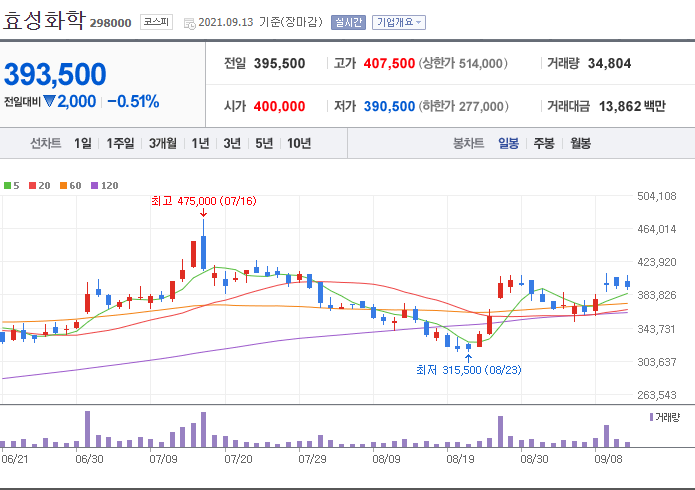
Task: Click the 07/20 date axis label
Action: click(238, 459)
